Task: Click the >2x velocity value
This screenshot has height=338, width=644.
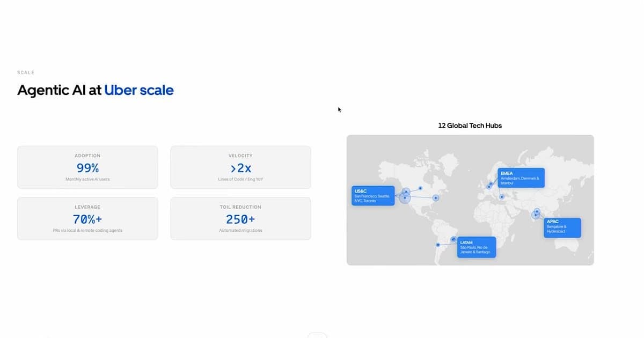Action: coord(240,167)
